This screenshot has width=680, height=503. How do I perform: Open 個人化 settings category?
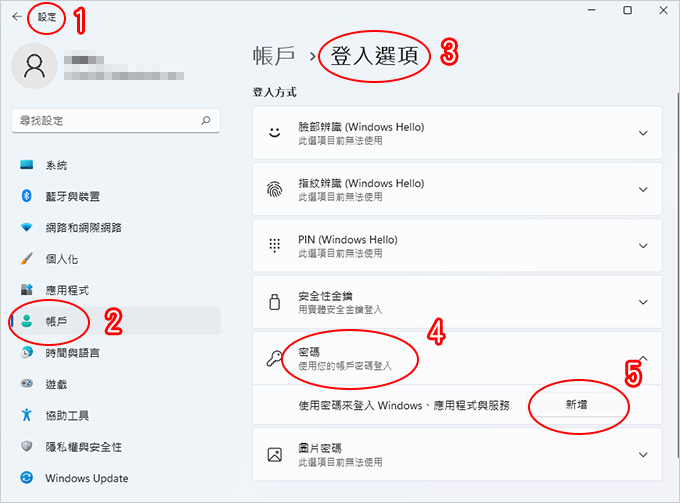point(116,258)
